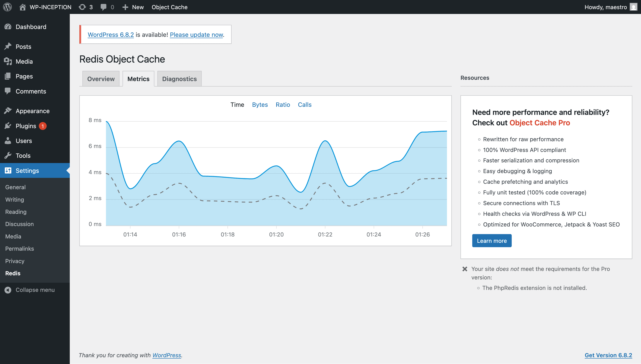Click the WordPress 6.8.2 link
Screen dimensions: 641x364
point(111,34)
